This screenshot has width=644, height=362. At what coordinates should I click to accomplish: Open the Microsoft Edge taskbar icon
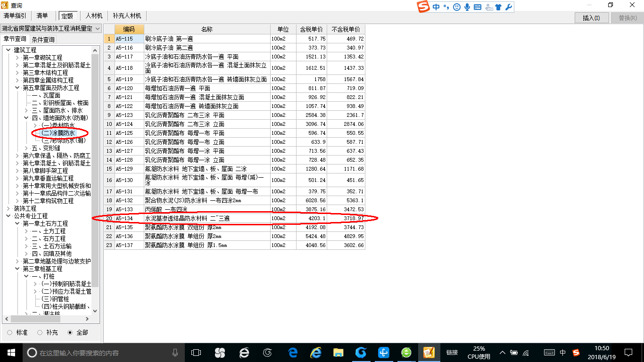coord(293,352)
